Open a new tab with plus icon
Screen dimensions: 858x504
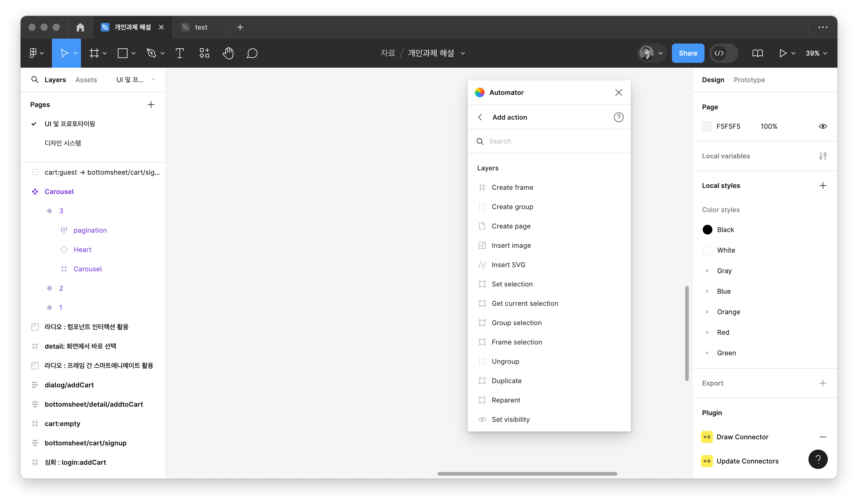coord(240,27)
